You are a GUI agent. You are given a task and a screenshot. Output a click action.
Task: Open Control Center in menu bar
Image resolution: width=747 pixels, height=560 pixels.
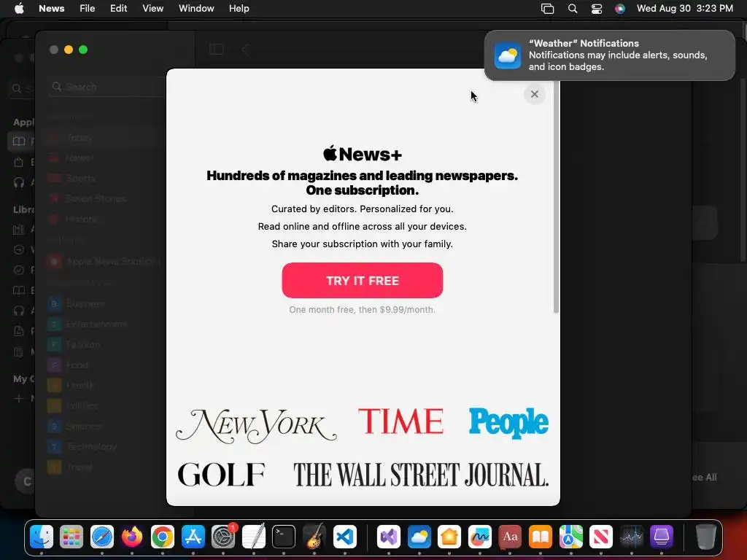[597, 9]
